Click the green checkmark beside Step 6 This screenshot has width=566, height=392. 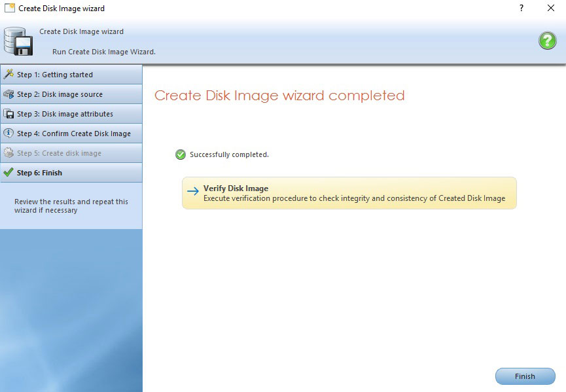click(x=9, y=172)
